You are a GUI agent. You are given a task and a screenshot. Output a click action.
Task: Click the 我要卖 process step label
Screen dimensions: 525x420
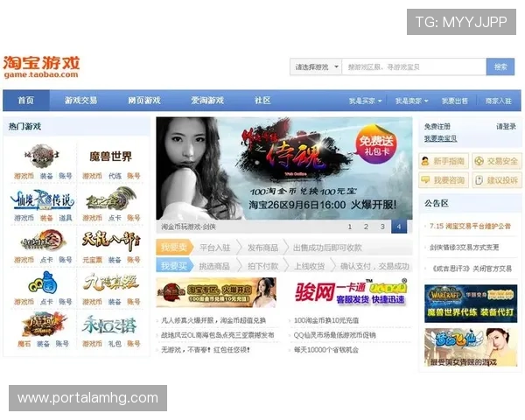(x=174, y=248)
